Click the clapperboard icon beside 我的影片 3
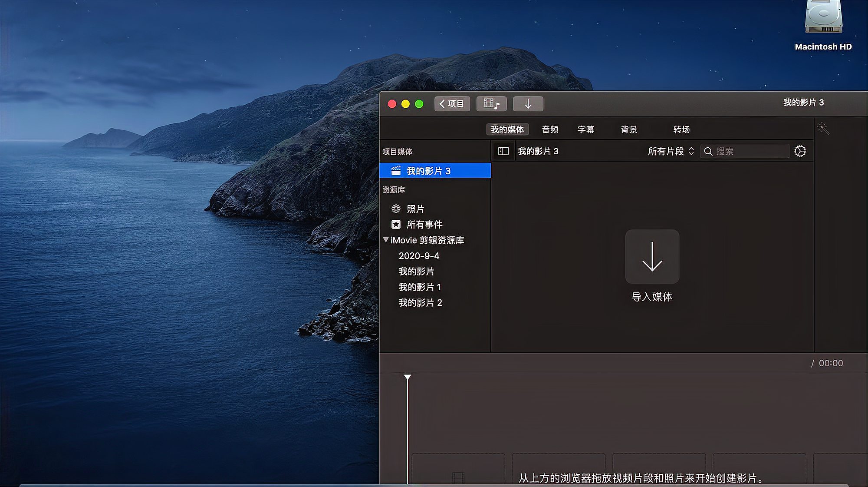This screenshot has width=868, height=487. click(x=396, y=171)
